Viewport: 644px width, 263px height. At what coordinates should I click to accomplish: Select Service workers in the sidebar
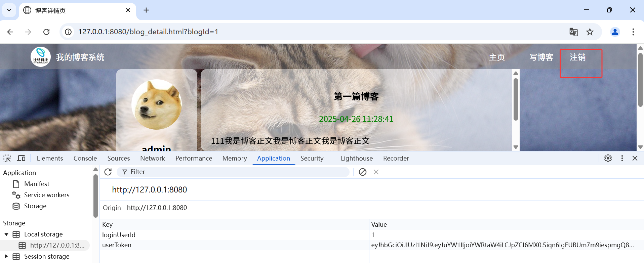[x=47, y=195]
